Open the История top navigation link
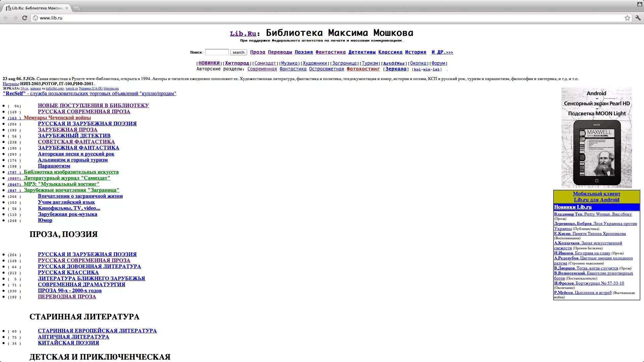 coord(416,52)
